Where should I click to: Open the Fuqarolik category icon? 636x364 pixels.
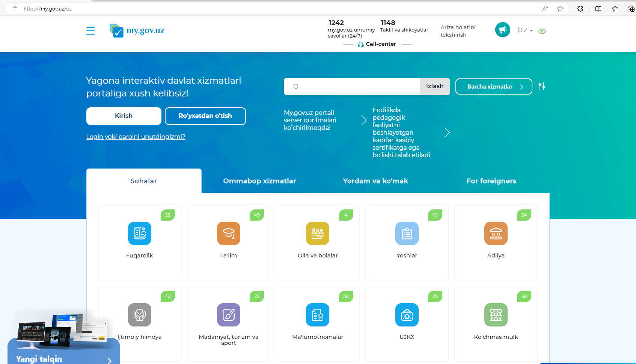click(x=140, y=233)
